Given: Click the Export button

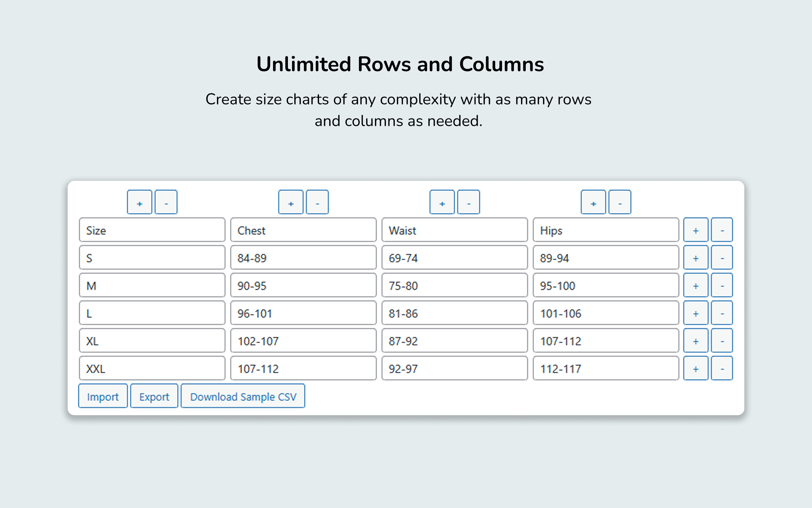Looking at the screenshot, I should pos(154,396).
